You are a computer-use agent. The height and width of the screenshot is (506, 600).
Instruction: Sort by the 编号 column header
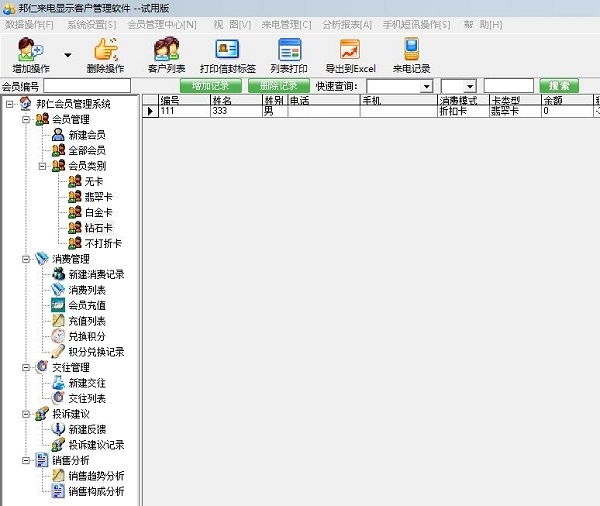click(184, 100)
